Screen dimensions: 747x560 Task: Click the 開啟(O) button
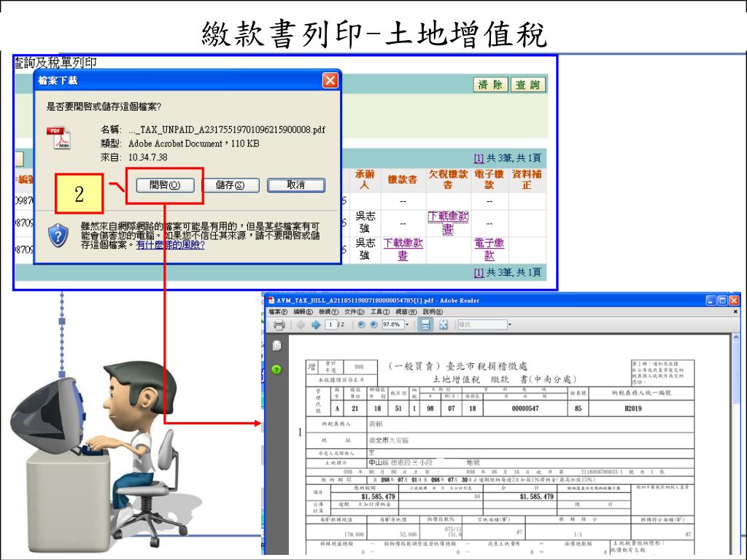coord(165,184)
